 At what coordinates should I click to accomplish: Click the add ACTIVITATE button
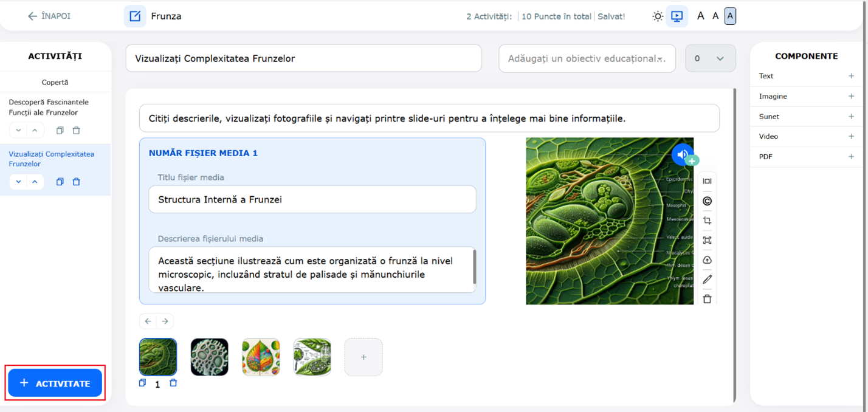point(55,383)
